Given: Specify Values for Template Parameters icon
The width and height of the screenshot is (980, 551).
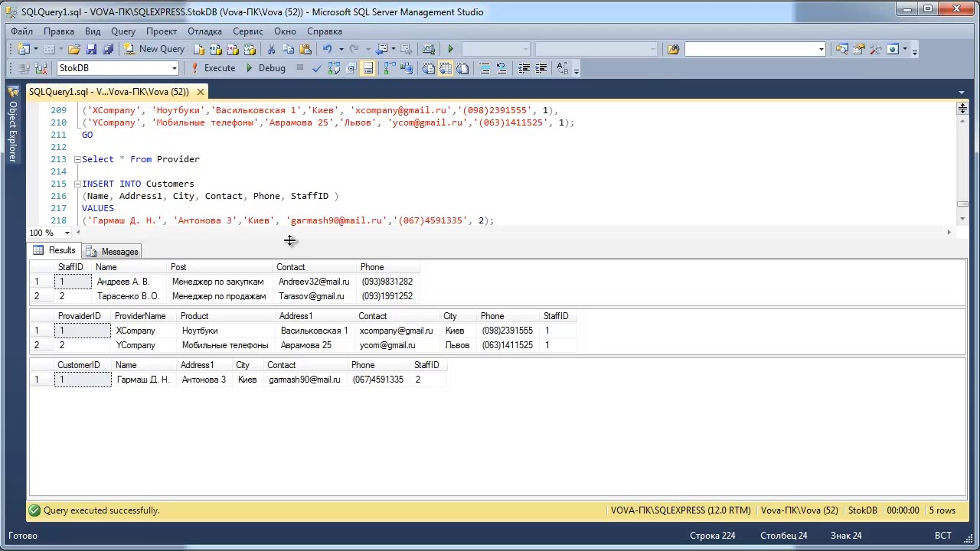Looking at the screenshot, I should [563, 68].
